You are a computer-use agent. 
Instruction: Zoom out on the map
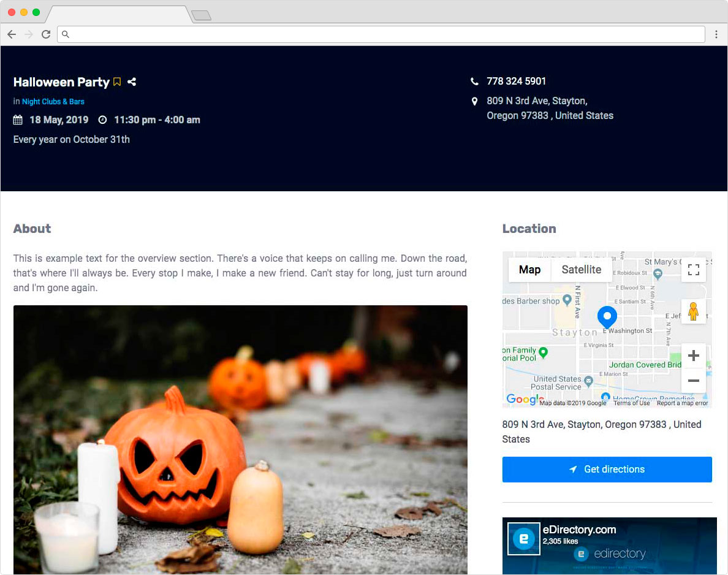point(693,381)
